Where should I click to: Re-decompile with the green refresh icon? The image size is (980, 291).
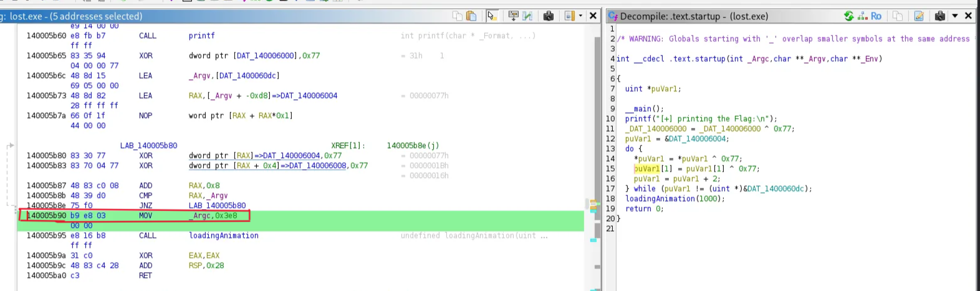(848, 16)
